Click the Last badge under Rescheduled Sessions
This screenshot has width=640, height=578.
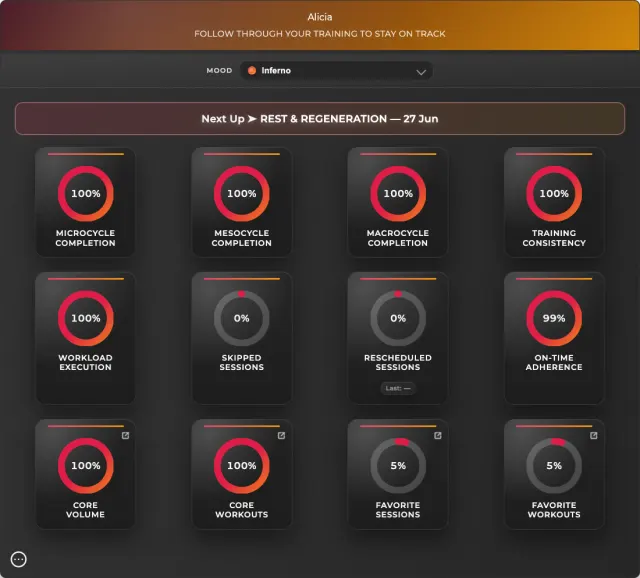tap(398, 388)
